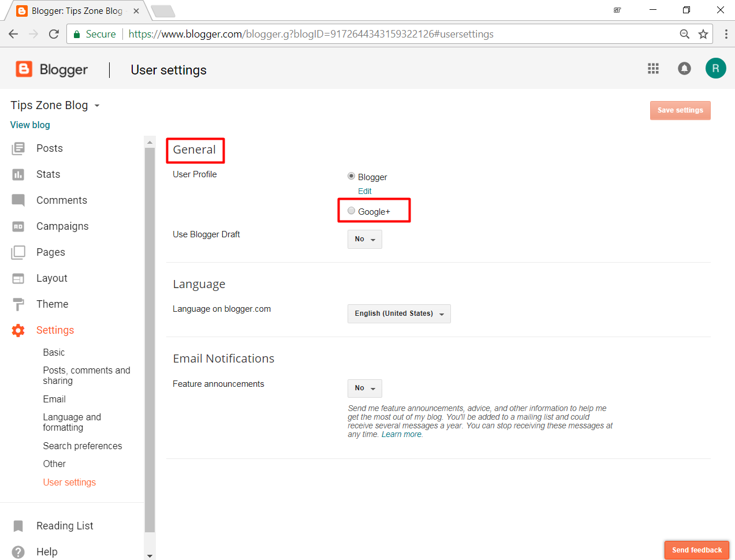Viewport: 735px width, 560px height.
Task: Open Reading List
Action: click(65, 526)
